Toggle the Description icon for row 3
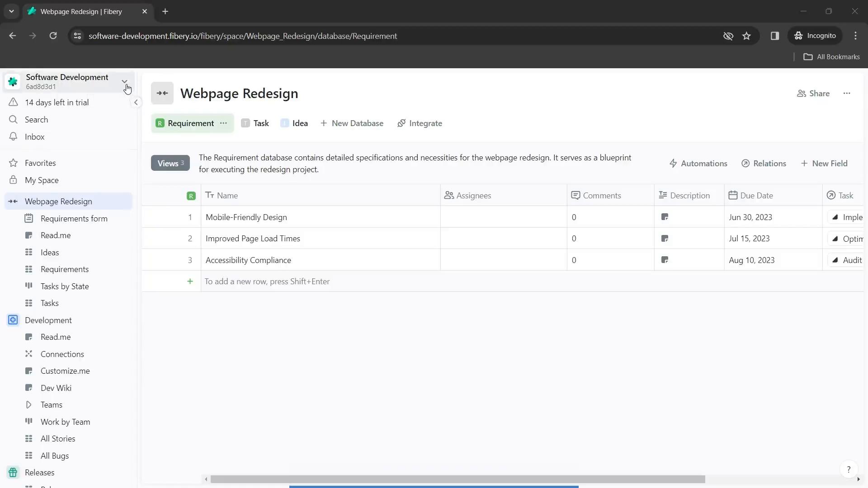Image resolution: width=868 pixels, height=488 pixels. coord(665,260)
